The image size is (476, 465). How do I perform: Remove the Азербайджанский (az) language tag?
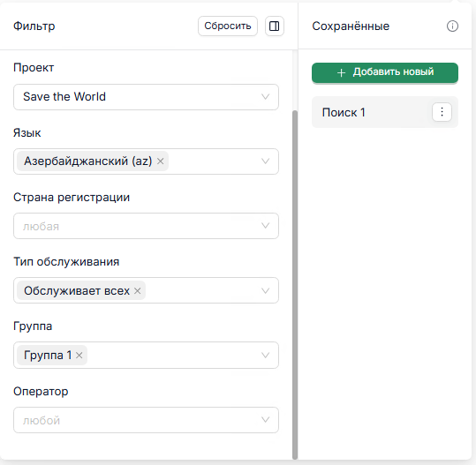point(161,161)
